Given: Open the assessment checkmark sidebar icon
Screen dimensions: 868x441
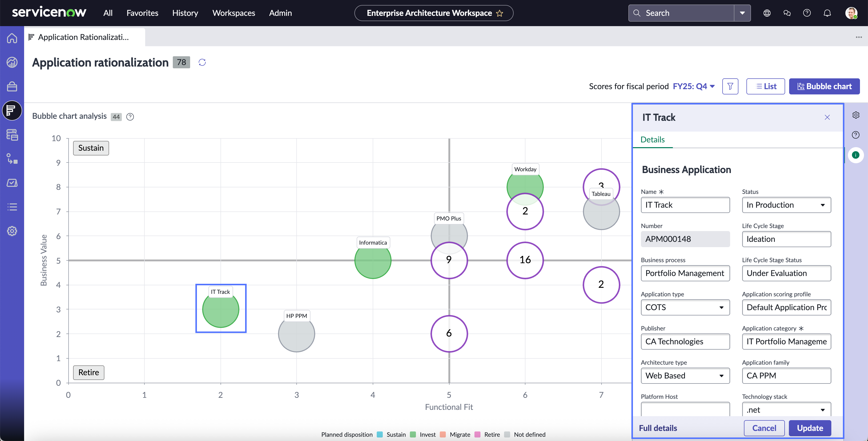Looking at the screenshot, I should click(12, 183).
